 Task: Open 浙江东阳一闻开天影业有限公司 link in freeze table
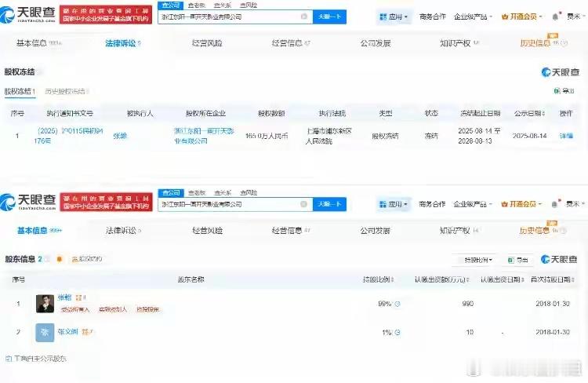point(205,136)
